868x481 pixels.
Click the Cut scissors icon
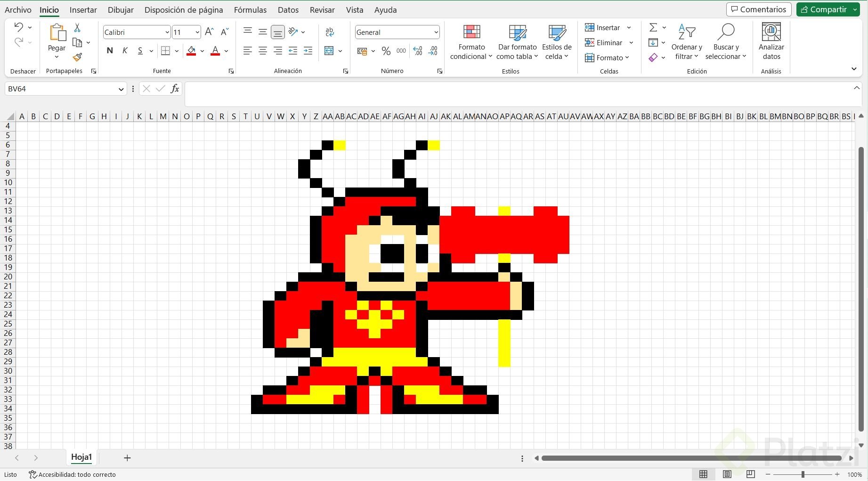pos(77,28)
